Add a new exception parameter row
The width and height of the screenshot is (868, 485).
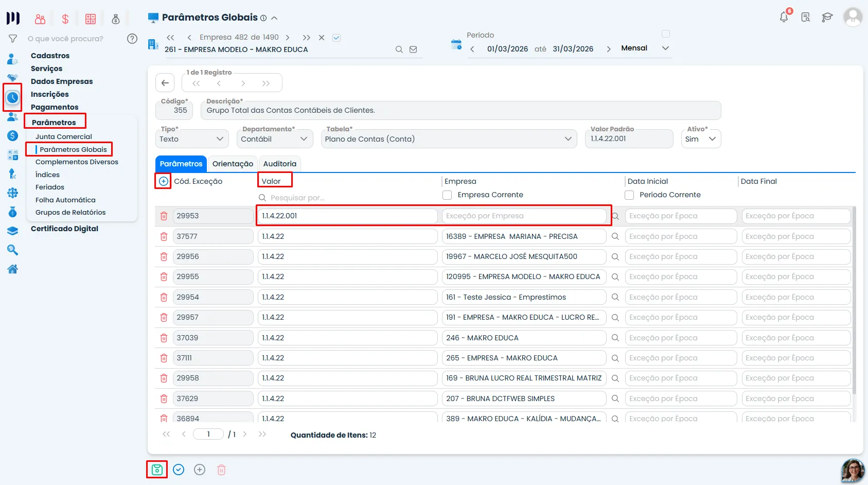tap(163, 181)
